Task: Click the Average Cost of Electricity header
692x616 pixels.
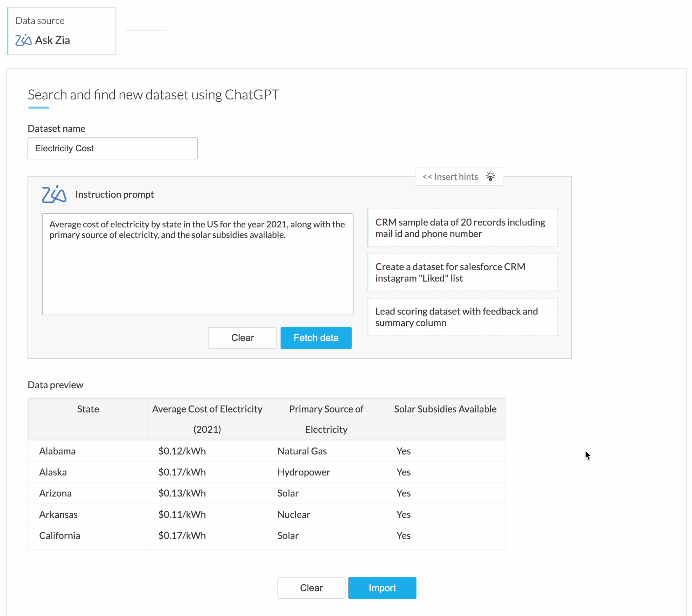Action: pos(207,419)
